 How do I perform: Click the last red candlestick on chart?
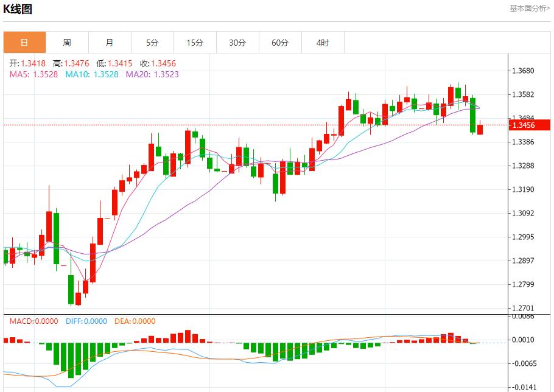pos(480,129)
